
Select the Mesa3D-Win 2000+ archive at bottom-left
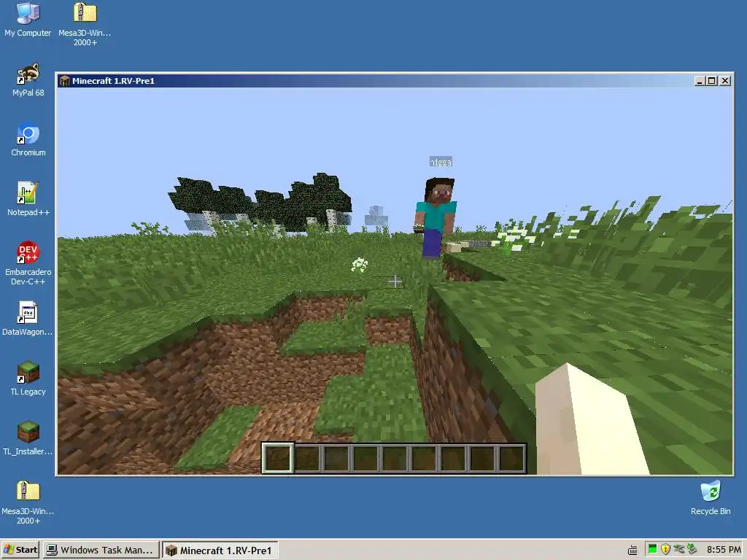click(28, 502)
